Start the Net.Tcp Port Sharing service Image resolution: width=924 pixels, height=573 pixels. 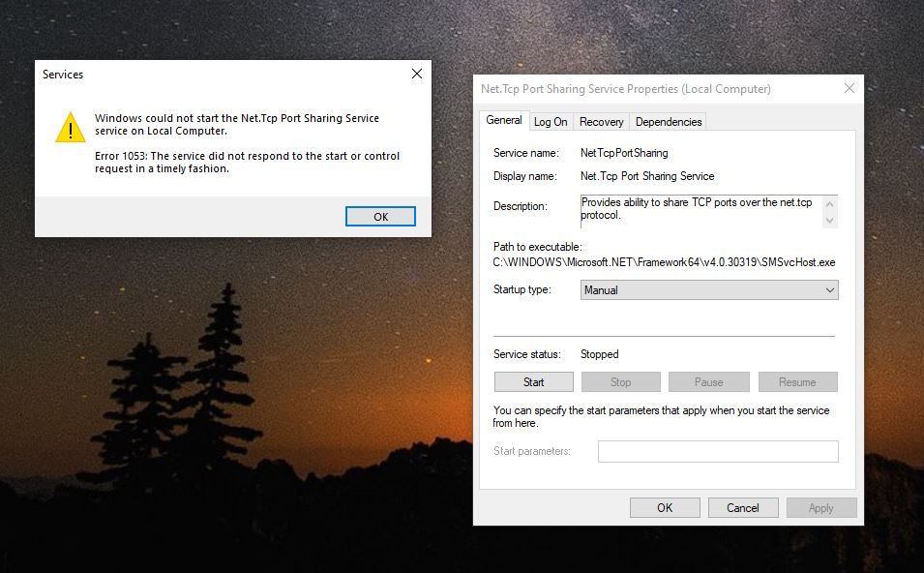tap(533, 382)
